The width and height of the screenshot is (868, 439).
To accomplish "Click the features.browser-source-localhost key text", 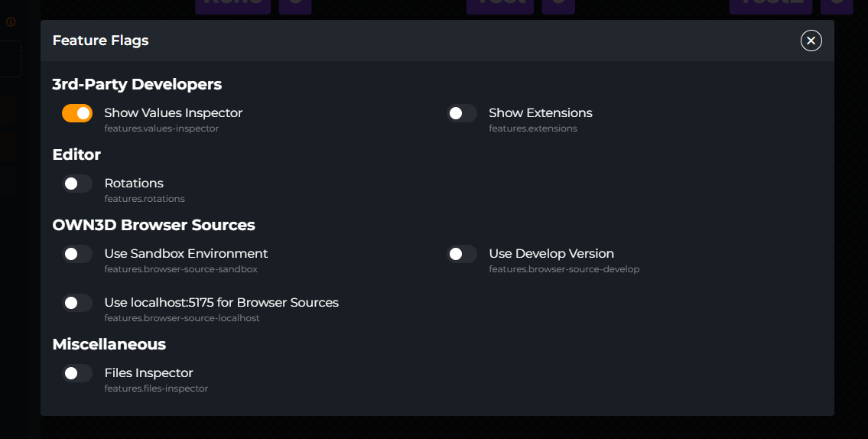I will point(182,318).
